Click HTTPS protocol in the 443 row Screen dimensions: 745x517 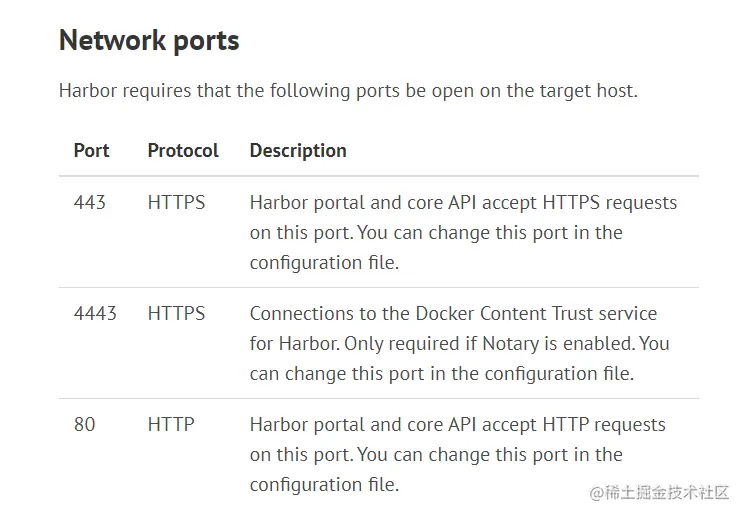(176, 203)
